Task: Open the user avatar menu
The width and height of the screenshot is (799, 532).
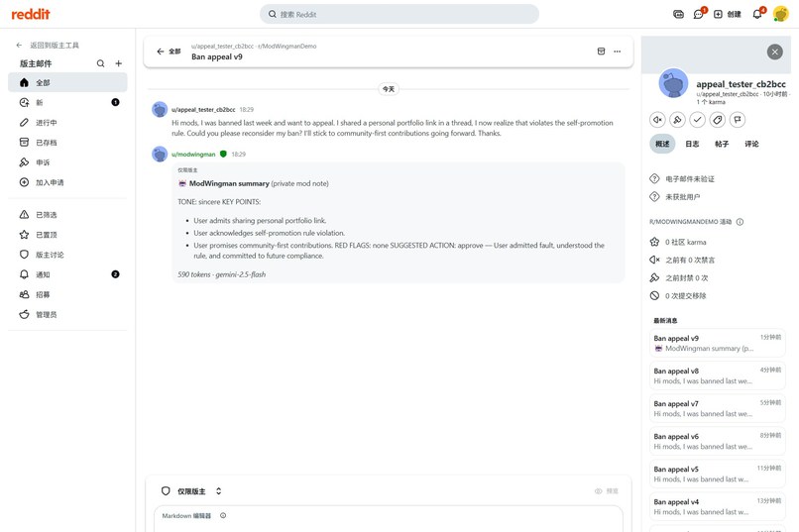Action: pyautogui.click(x=780, y=14)
